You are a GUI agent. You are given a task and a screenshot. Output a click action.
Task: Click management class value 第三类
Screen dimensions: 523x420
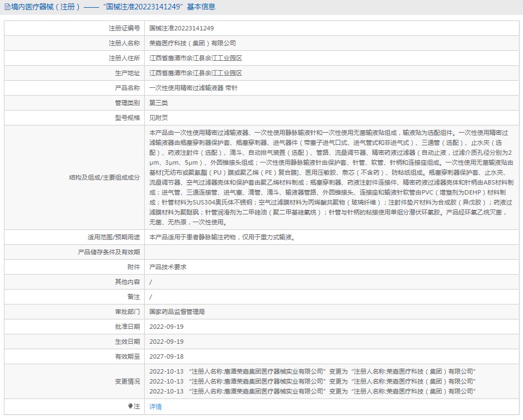[159, 103]
